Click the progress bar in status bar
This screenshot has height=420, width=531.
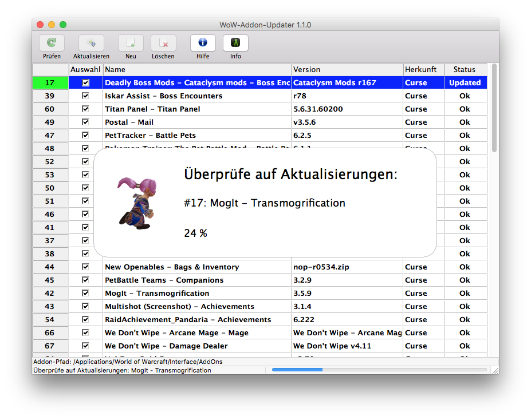coord(379,370)
